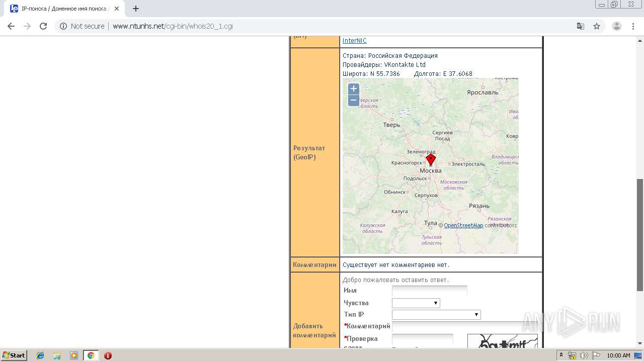Open the Chrome profile avatar
644x362 pixels.
(616, 26)
